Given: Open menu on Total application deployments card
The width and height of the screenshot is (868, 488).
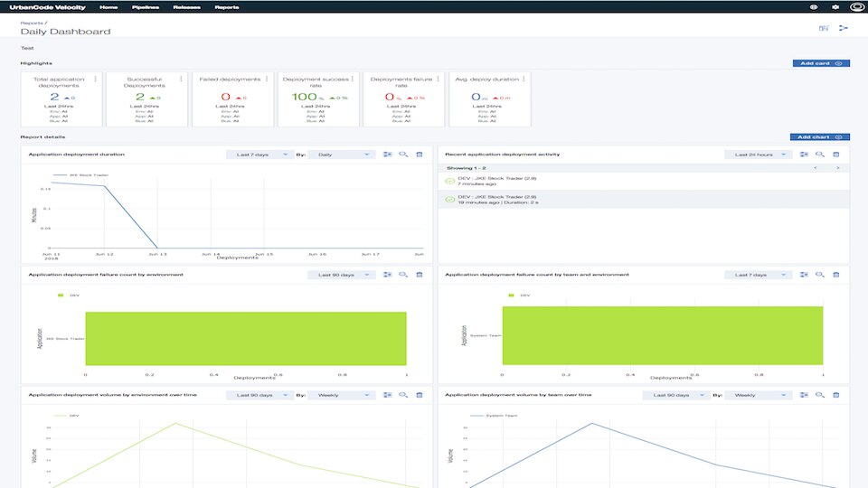Looking at the screenshot, I should [x=95, y=80].
